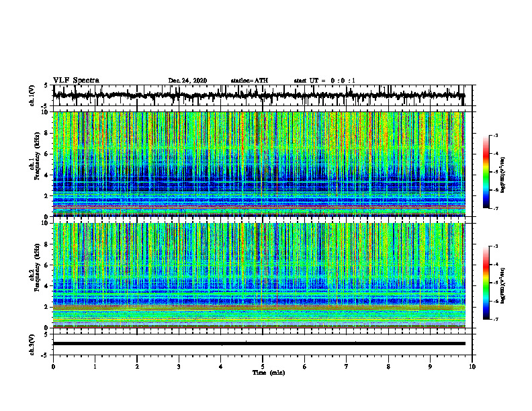Click the "10" minute time tick label

(472, 367)
